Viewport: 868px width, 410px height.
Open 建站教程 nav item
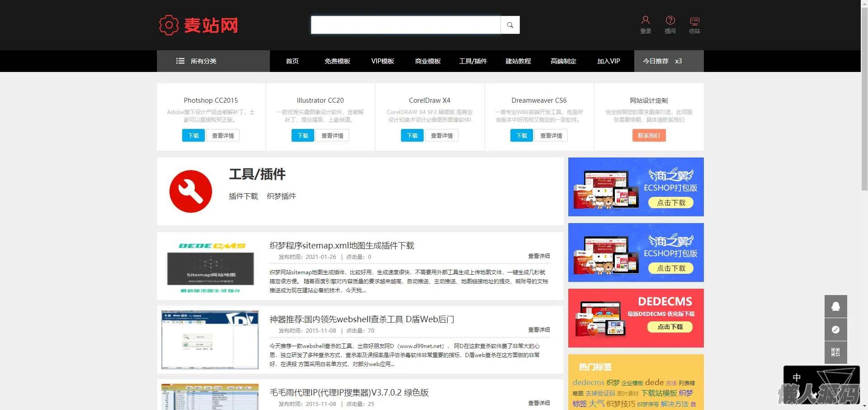[518, 61]
